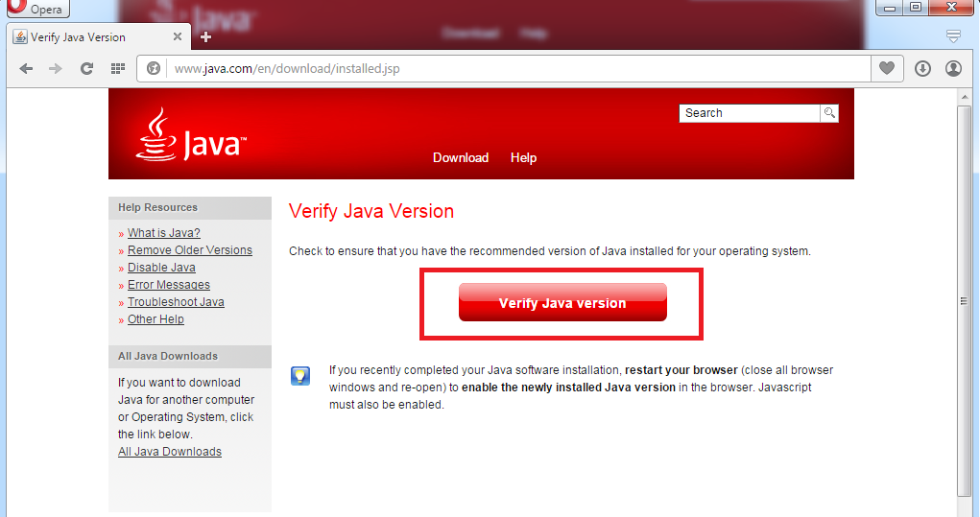Click the site info globe icon

click(x=154, y=69)
